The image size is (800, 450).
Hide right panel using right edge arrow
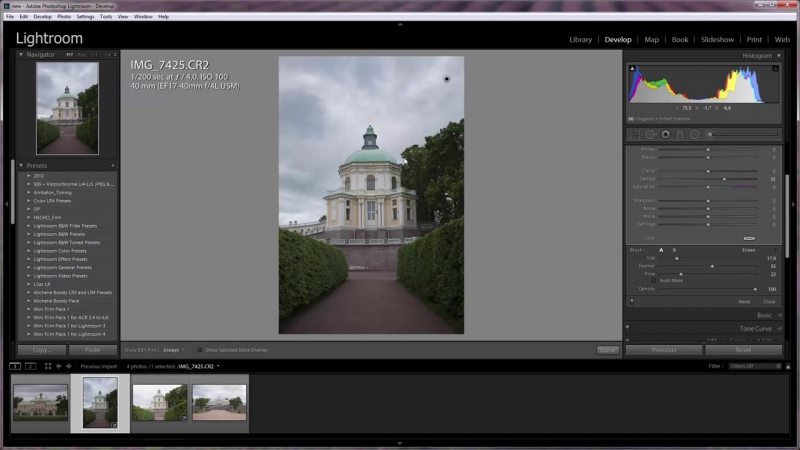click(x=793, y=204)
